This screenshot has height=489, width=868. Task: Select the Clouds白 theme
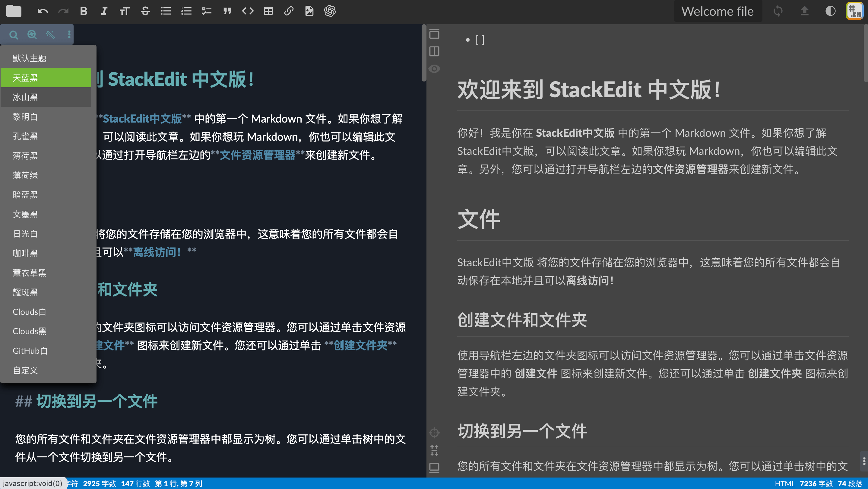[46, 312]
